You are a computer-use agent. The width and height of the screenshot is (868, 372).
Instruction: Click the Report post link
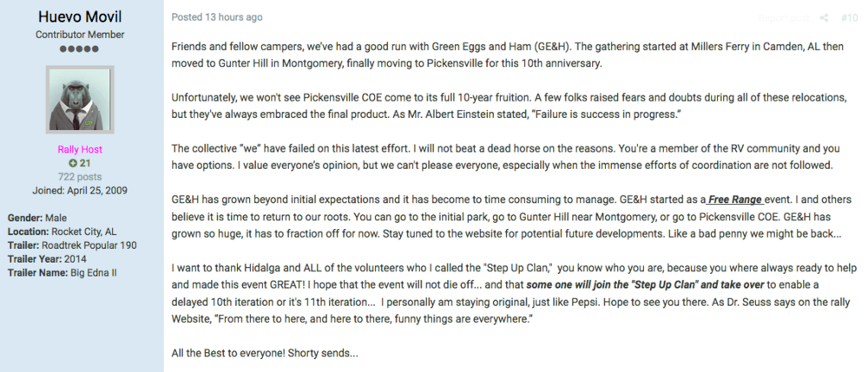point(784,17)
